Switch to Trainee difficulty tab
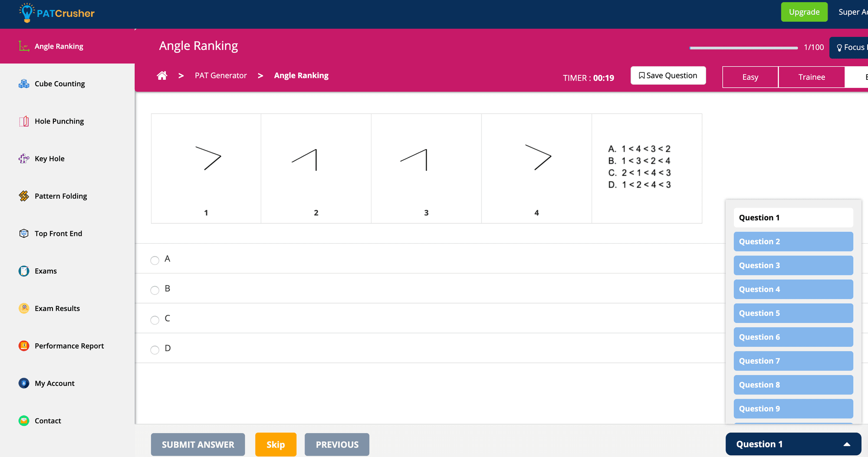Image resolution: width=868 pixels, height=457 pixels. [811, 77]
